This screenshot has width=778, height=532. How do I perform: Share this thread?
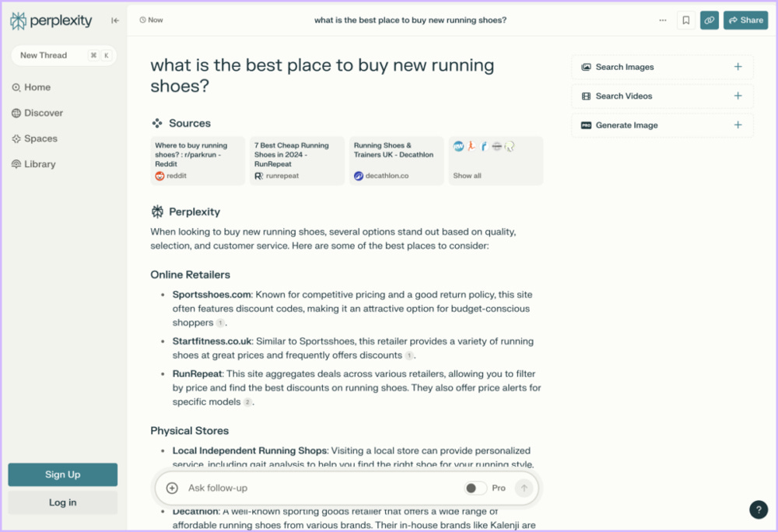(x=745, y=20)
